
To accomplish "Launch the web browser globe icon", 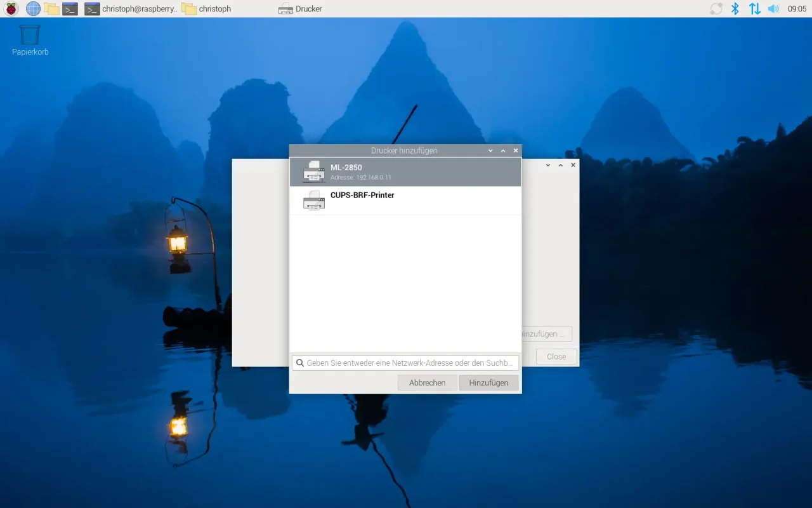I will coord(33,9).
